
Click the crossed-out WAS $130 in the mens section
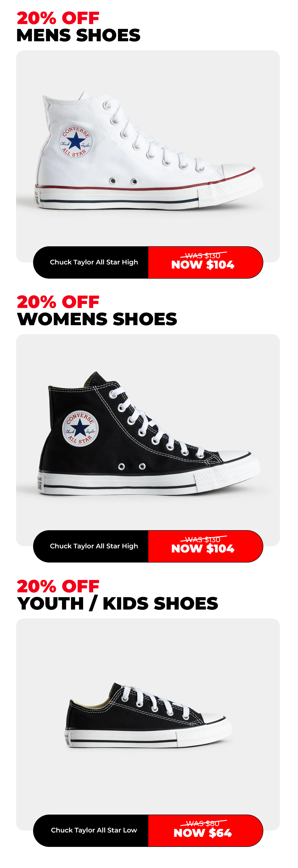pos(203,255)
